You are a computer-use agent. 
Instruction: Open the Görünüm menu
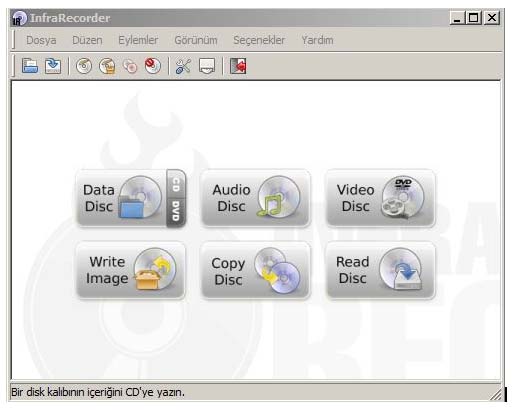[x=196, y=40]
